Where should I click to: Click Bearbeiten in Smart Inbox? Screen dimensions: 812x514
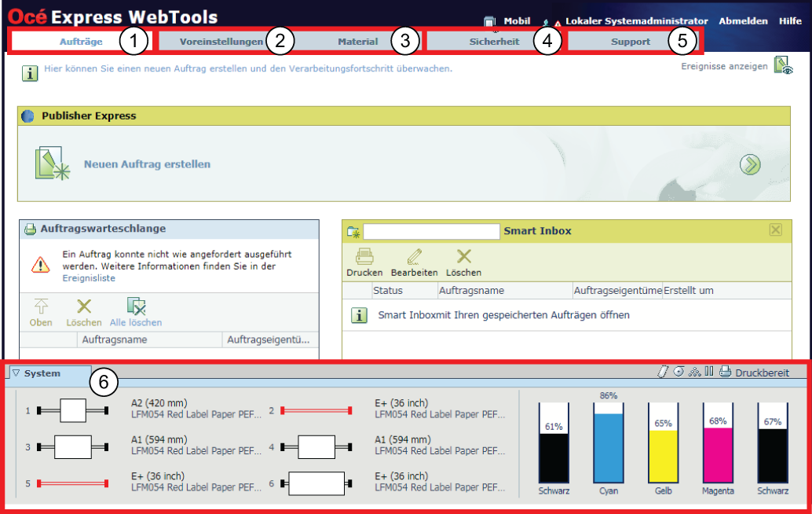click(x=415, y=263)
